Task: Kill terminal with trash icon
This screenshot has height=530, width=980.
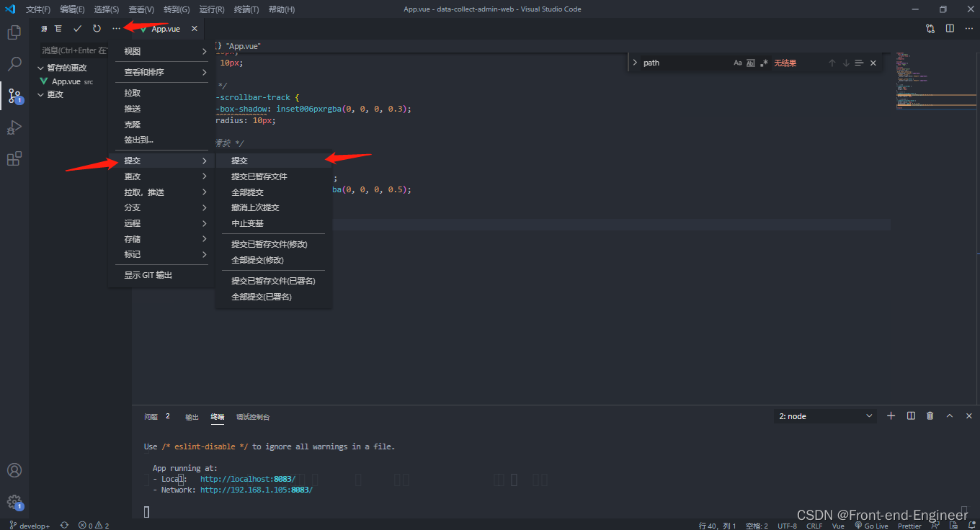Action: (930, 416)
